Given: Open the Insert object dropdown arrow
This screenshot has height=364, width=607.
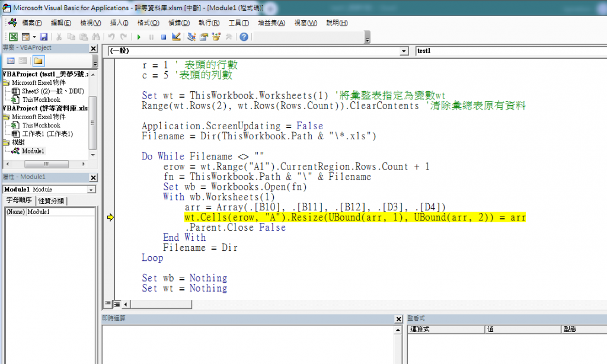Looking at the screenshot, I should (x=34, y=37).
